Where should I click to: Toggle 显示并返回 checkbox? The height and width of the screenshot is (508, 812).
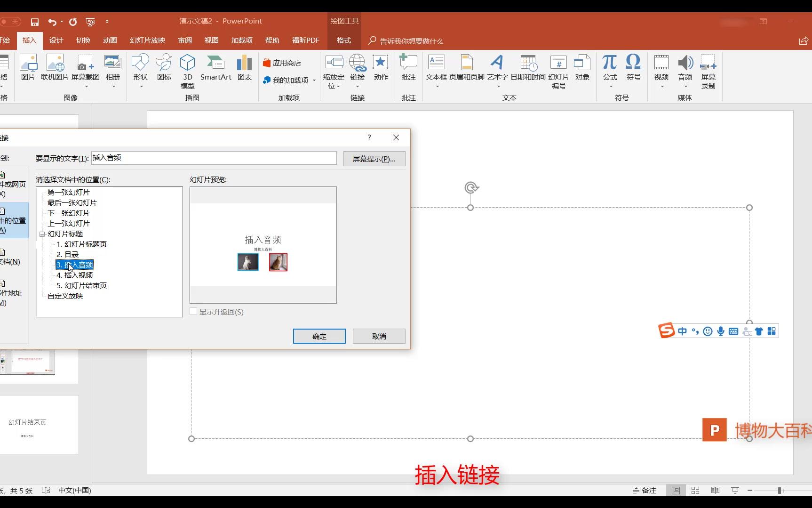click(193, 312)
